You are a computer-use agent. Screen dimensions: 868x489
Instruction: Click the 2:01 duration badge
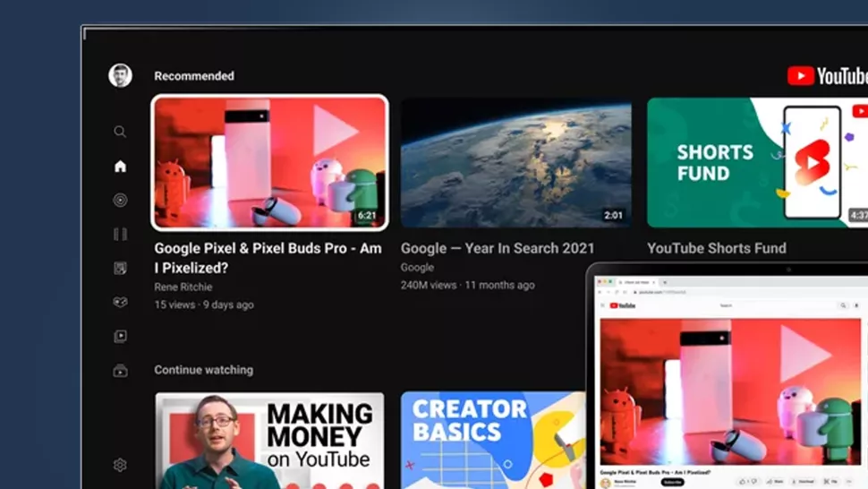pyautogui.click(x=613, y=216)
